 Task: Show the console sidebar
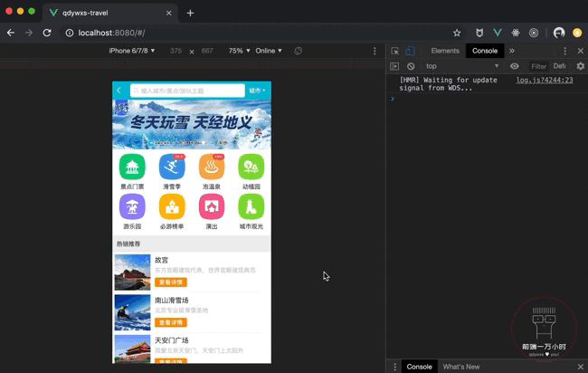[x=394, y=66]
